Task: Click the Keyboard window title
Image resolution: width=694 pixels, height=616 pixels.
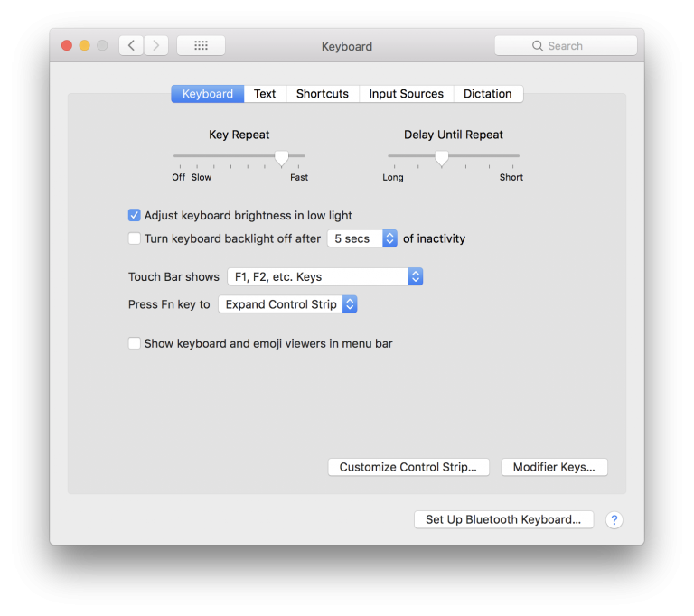Action: [347, 46]
